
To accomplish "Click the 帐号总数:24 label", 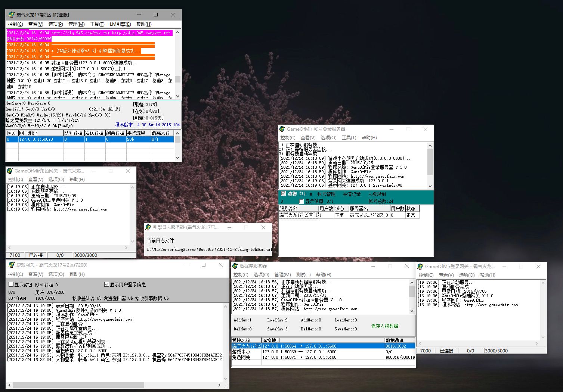I will click(x=381, y=201).
